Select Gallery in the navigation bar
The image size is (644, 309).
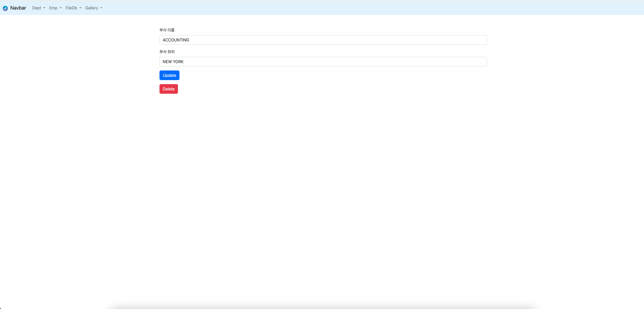pyautogui.click(x=91, y=8)
